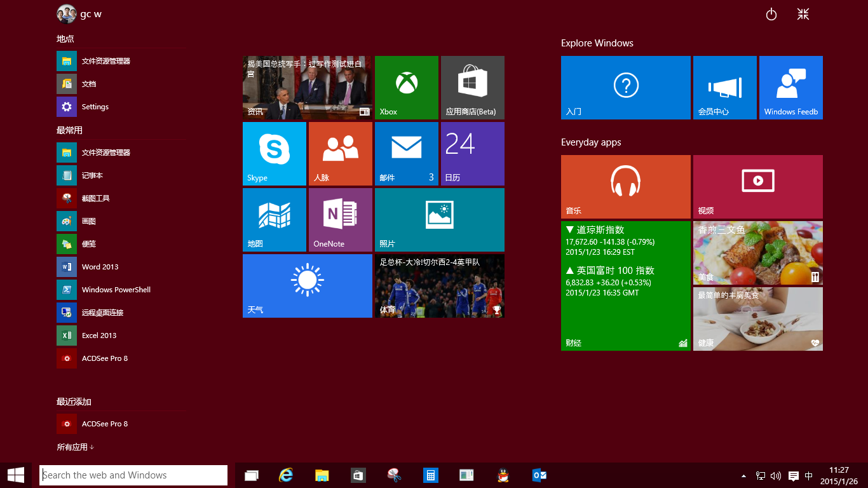Open the Xbox tile
Image resolution: width=868 pixels, height=488 pixels.
tap(407, 88)
